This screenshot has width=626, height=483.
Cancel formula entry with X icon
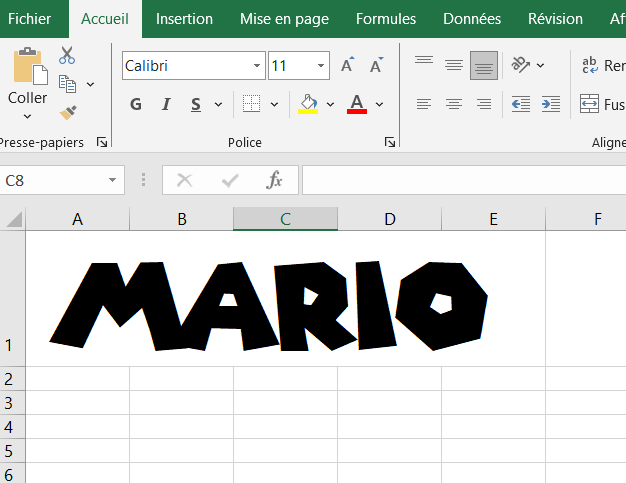click(x=184, y=180)
